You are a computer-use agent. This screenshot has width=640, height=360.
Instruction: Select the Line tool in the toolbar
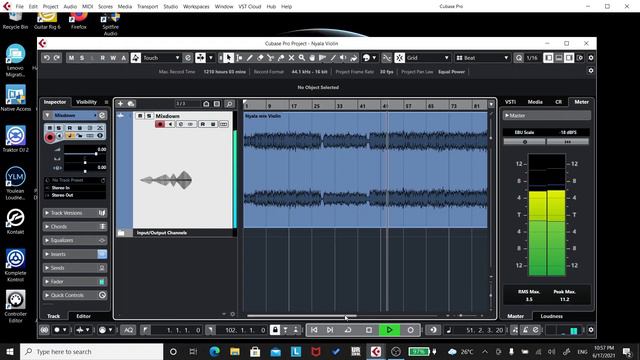pos(333,58)
